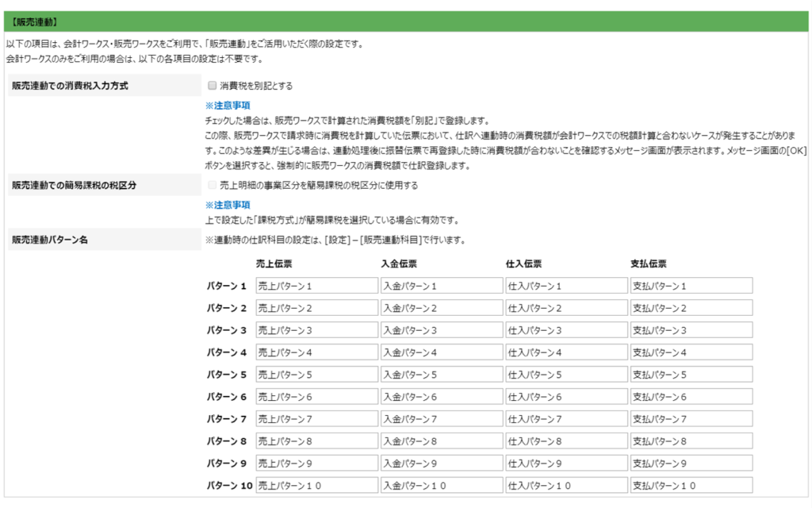
Task: Focus the 仕入パターン8 text box
Action: pyautogui.click(x=565, y=441)
